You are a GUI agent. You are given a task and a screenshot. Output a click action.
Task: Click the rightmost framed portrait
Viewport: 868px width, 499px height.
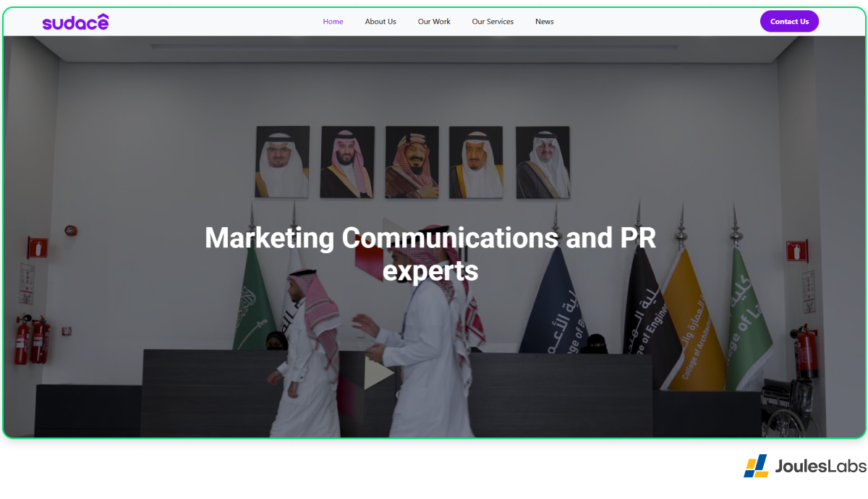coord(542,162)
